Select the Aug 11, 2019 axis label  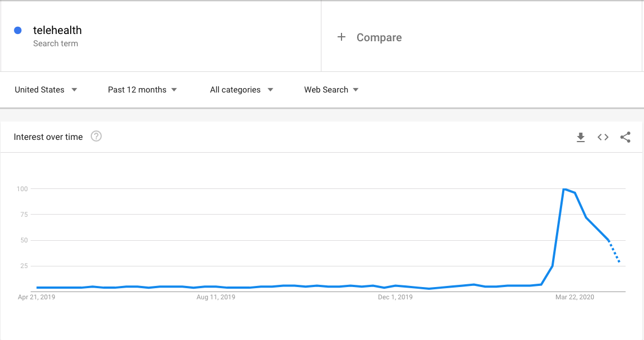click(x=216, y=297)
